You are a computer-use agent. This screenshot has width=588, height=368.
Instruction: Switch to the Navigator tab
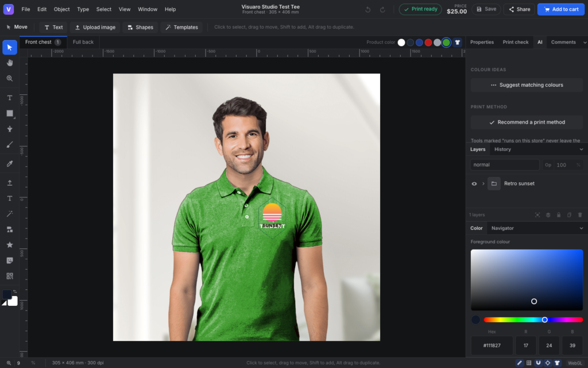[502, 228]
